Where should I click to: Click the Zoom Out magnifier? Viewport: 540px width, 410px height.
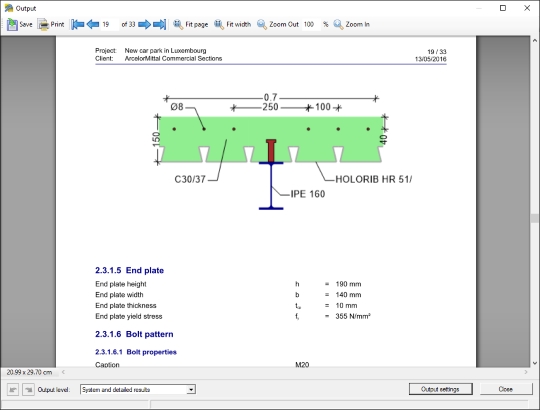tap(262, 24)
